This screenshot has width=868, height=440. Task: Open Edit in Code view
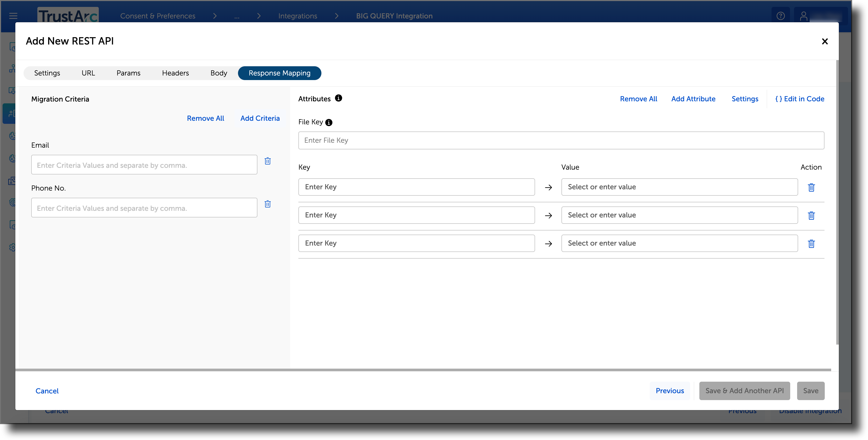pos(800,99)
